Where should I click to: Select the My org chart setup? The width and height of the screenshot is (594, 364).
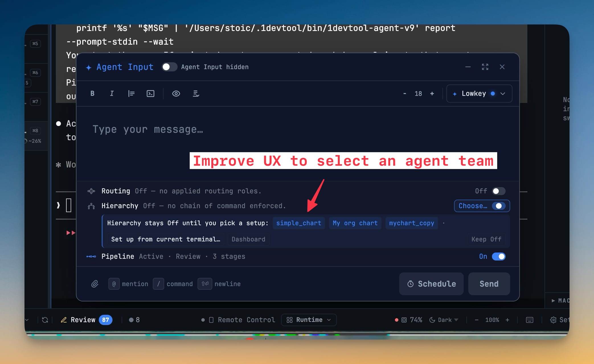tap(355, 223)
